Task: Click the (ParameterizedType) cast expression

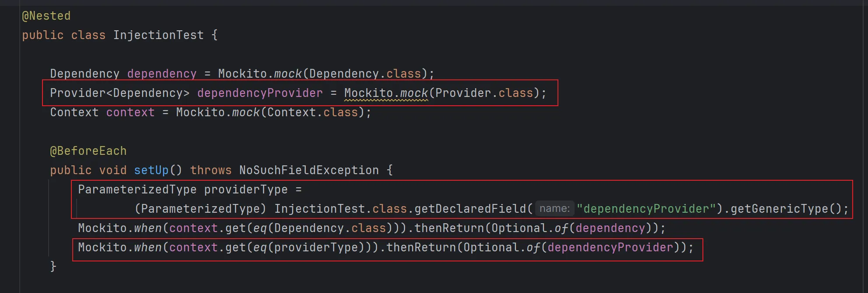Action: 200,209
